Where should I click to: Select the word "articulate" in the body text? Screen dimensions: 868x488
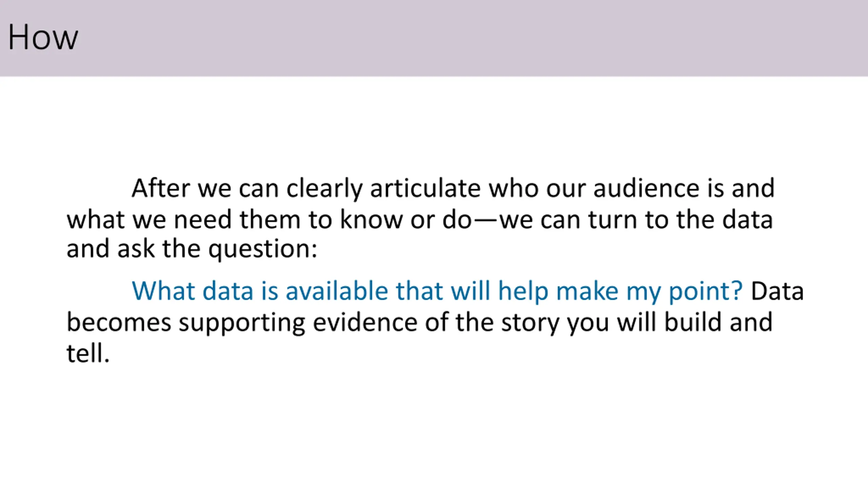click(x=425, y=188)
